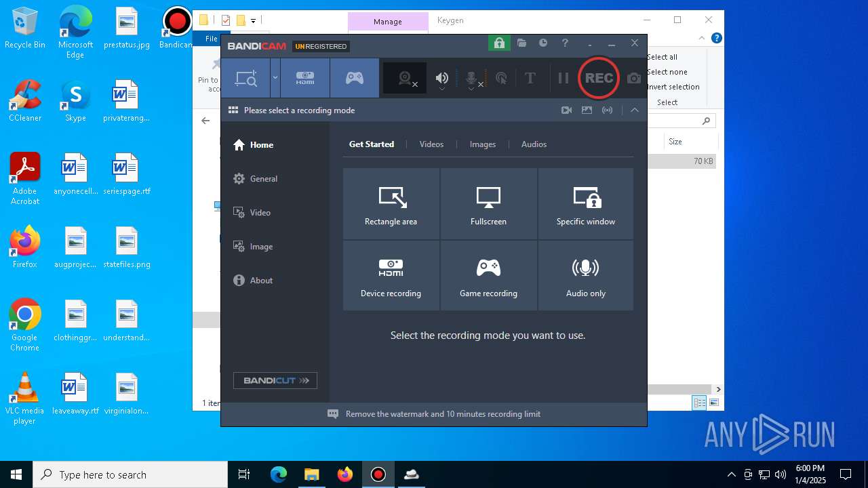
Task: Toggle the microphone icon in toolbar
Action: pos(473,79)
